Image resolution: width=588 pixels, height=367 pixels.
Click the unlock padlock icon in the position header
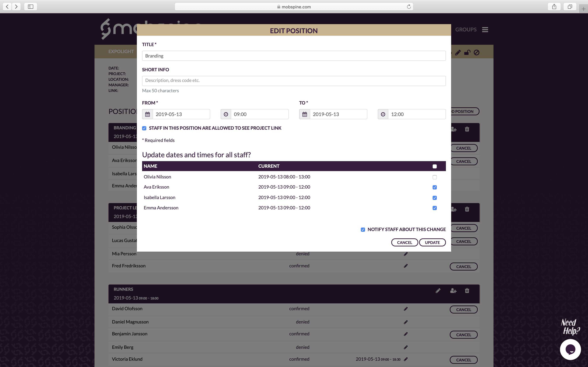[467, 53]
